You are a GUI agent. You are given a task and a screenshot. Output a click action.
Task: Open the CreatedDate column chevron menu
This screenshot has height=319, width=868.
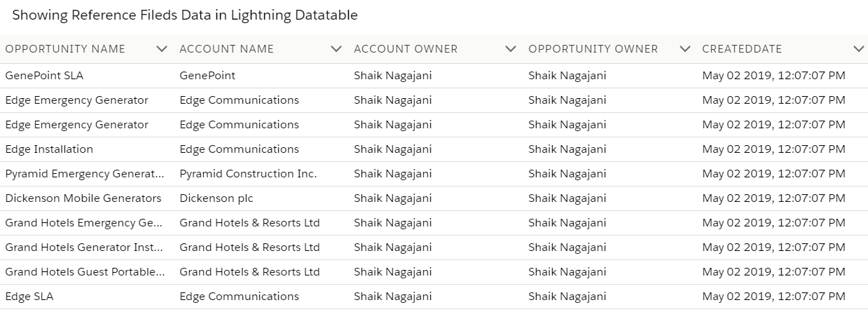[859, 49]
